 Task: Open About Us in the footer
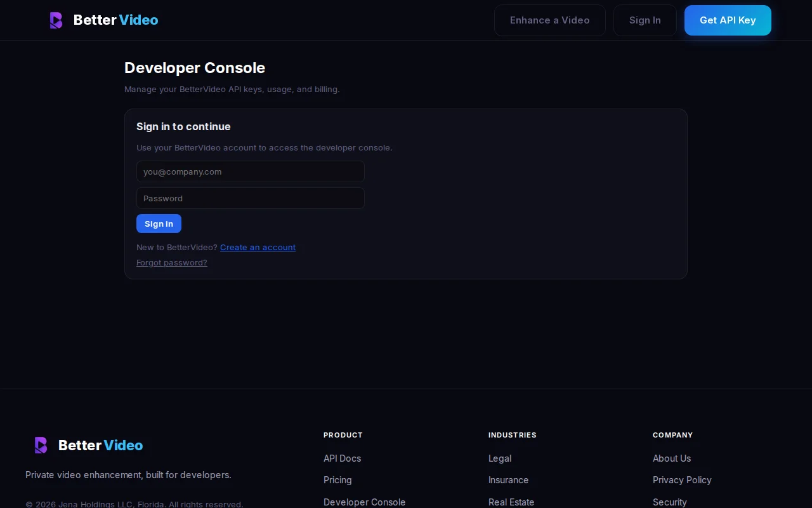672,458
